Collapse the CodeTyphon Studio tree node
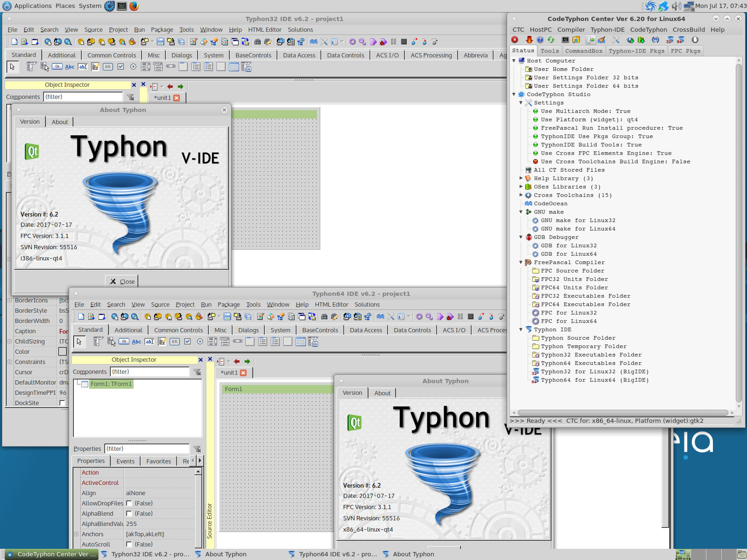Viewport: 747px width, 560px height. click(x=514, y=94)
